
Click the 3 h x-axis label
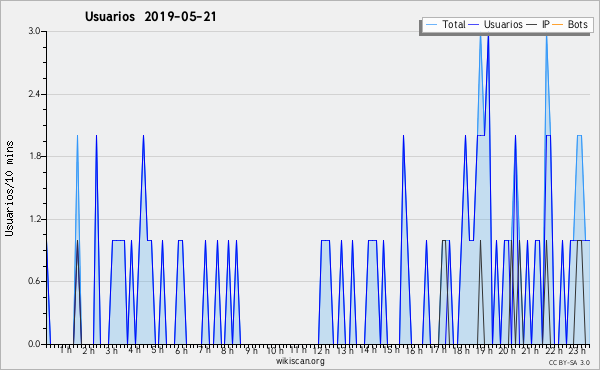click(x=111, y=350)
